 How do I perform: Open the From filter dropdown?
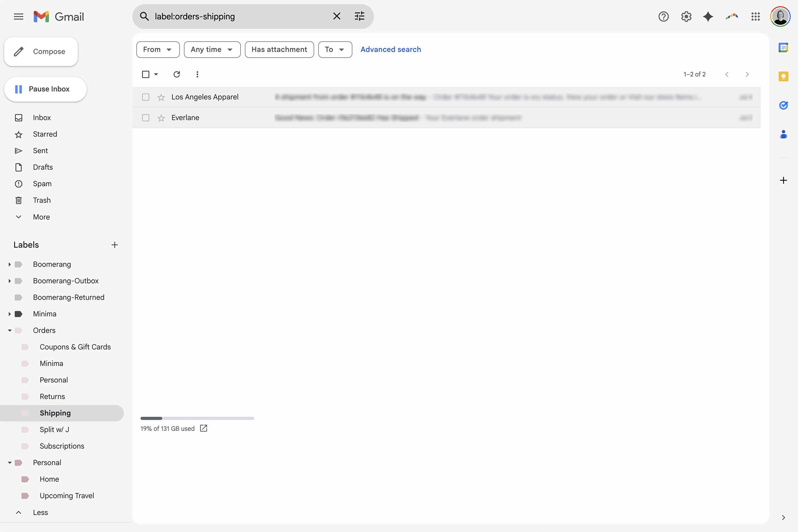click(x=158, y=49)
